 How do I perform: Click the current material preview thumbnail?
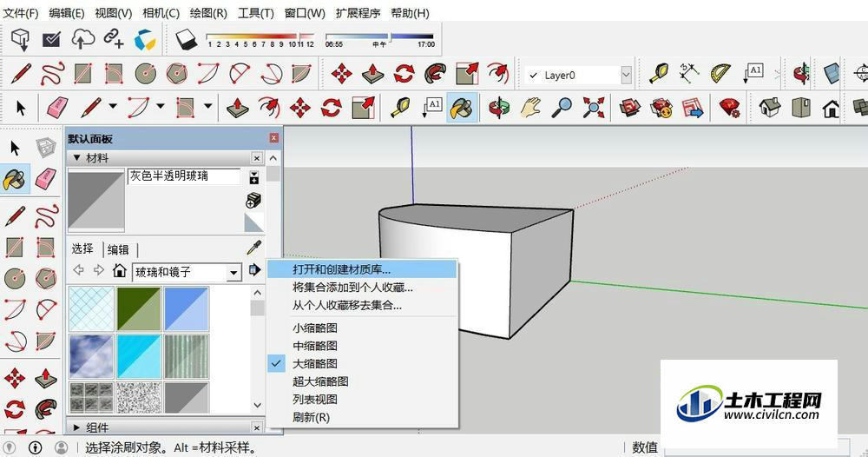(97, 201)
